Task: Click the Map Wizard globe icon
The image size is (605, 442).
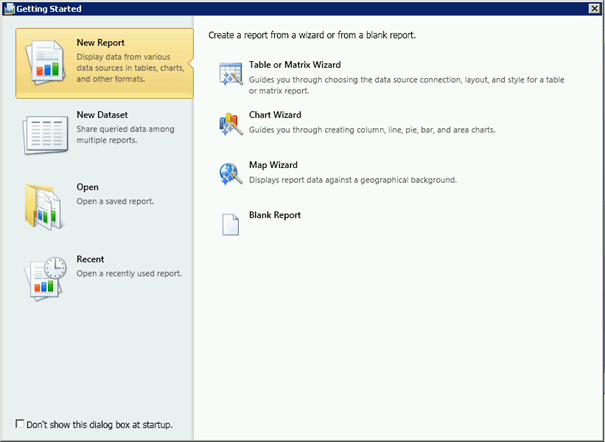Action: [x=231, y=174]
